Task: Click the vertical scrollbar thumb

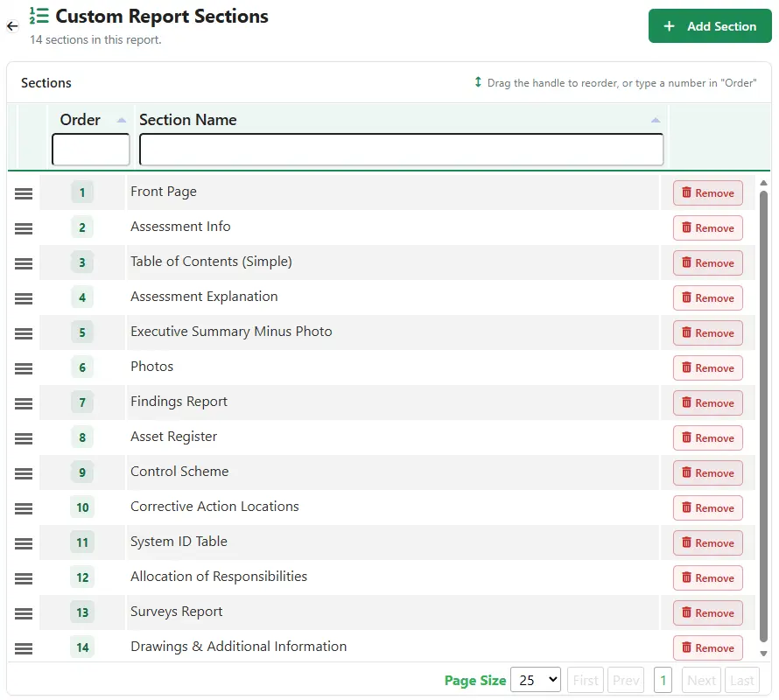Action: pyautogui.click(x=763, y=416)
